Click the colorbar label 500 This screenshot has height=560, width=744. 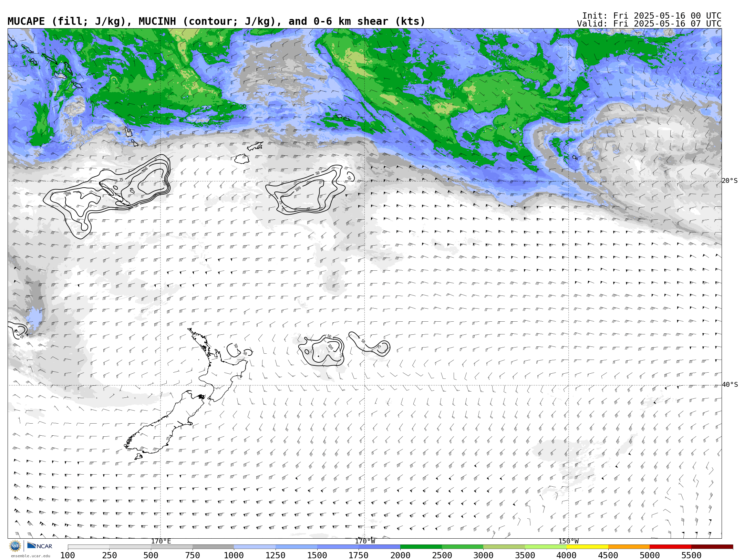151,556
